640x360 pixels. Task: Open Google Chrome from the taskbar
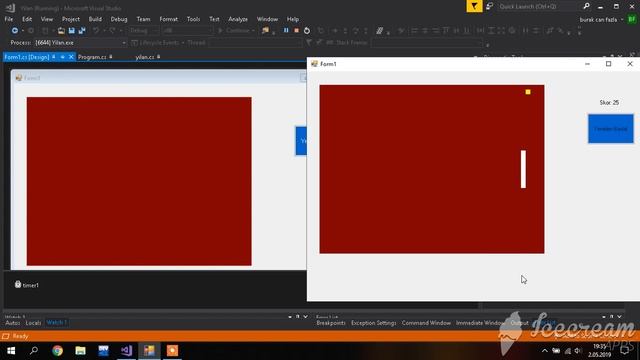click(x=58, y=351)
